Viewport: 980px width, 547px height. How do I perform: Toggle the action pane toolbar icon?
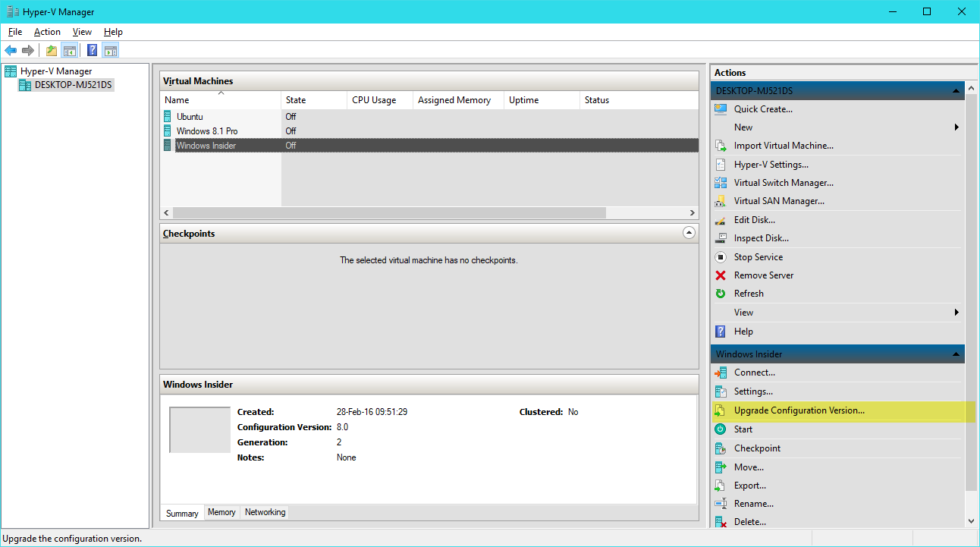click(x=111, y=51)
